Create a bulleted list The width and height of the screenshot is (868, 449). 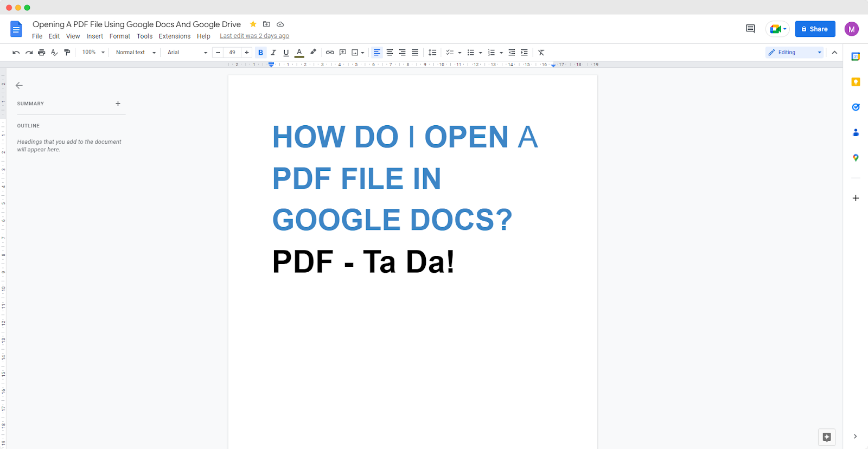tap(471, 53)
